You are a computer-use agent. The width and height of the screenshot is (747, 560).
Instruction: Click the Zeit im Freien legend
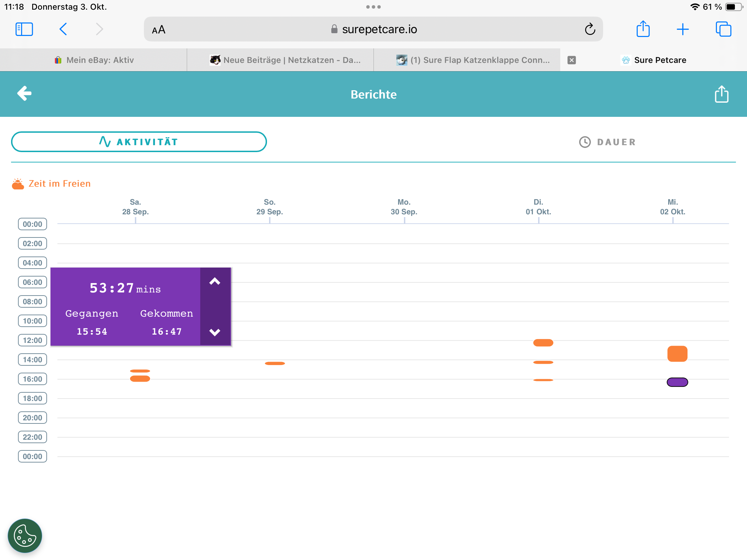(x=52, y=184)
